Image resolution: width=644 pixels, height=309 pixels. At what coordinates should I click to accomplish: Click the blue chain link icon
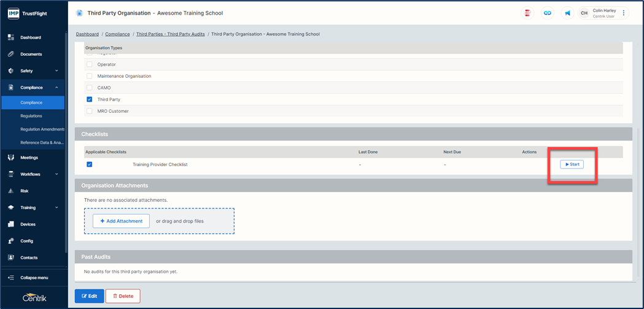547,13
